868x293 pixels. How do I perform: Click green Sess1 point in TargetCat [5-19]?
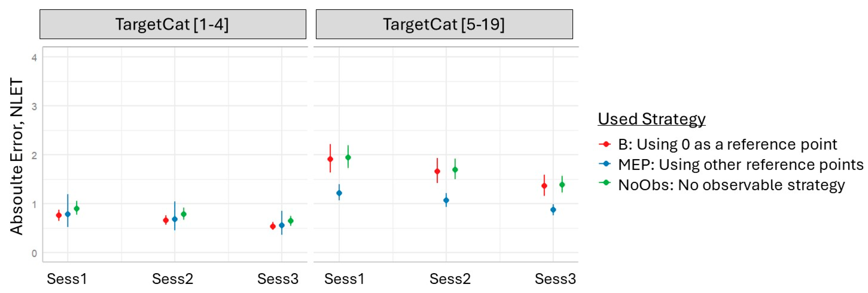348,157
